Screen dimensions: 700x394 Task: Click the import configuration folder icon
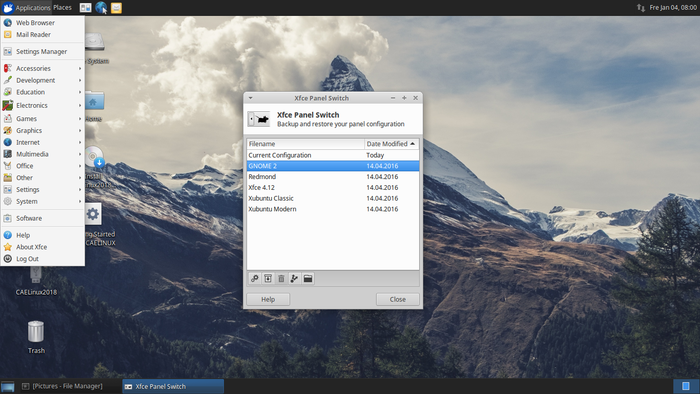click(308, 278)
